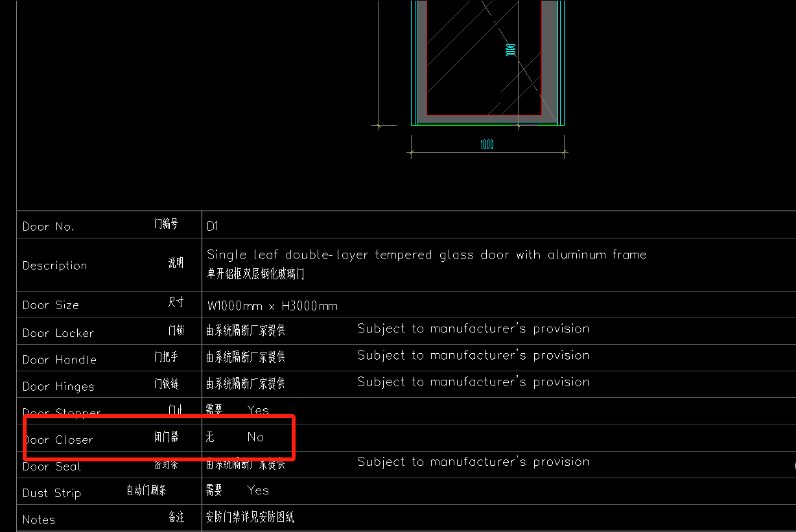The width and height of the screenshot is (796, 532).
Task: Click the "Dust Strip" label text
Action: (x=52, y=493)
